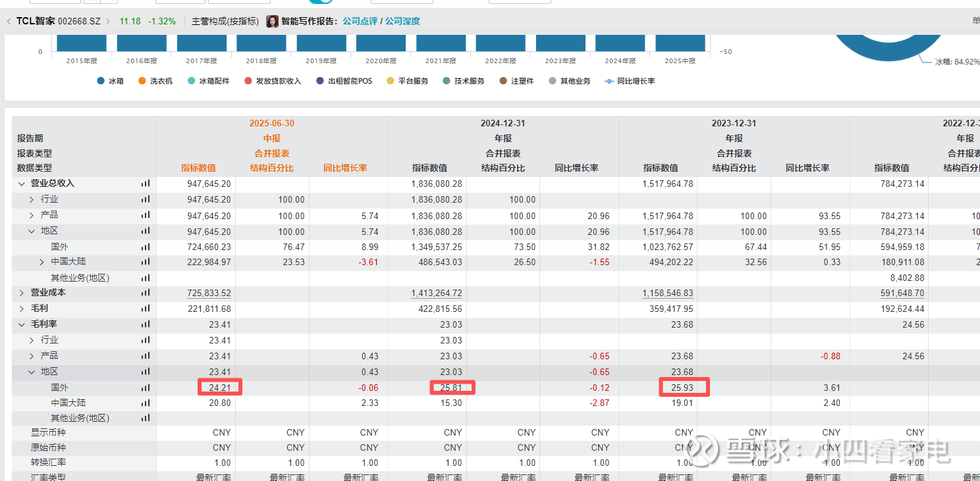Click 结构百分比 header under 2025-06-30

272,168
